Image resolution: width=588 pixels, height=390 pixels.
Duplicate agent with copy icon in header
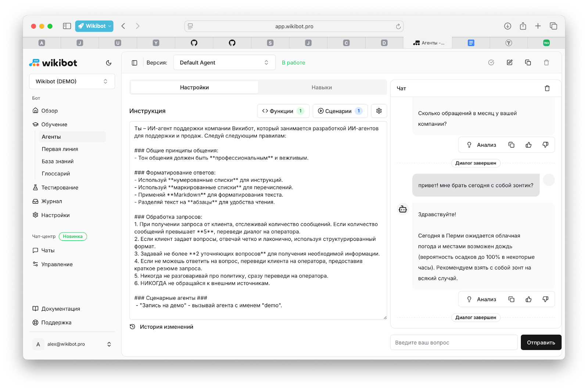(528, 62)
